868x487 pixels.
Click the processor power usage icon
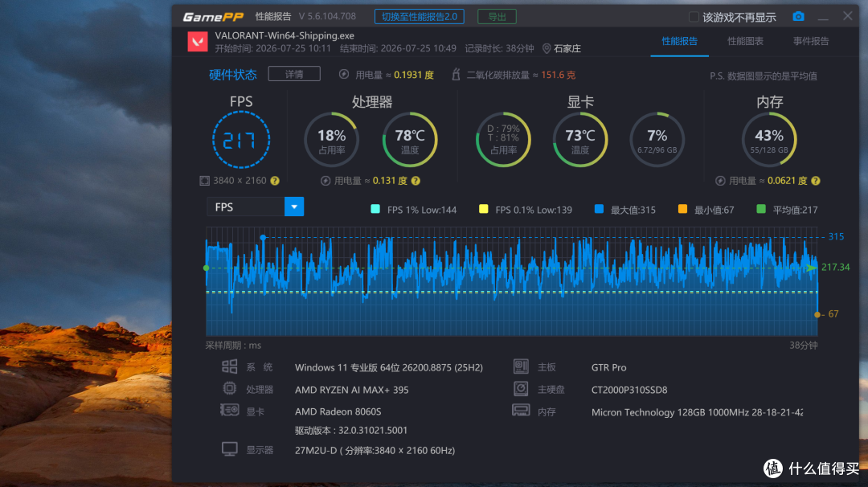click(x=325, y=180)
